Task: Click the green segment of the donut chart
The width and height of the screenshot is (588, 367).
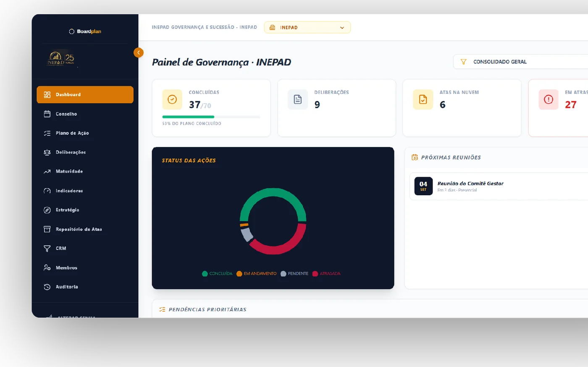Action: (273, 192)
